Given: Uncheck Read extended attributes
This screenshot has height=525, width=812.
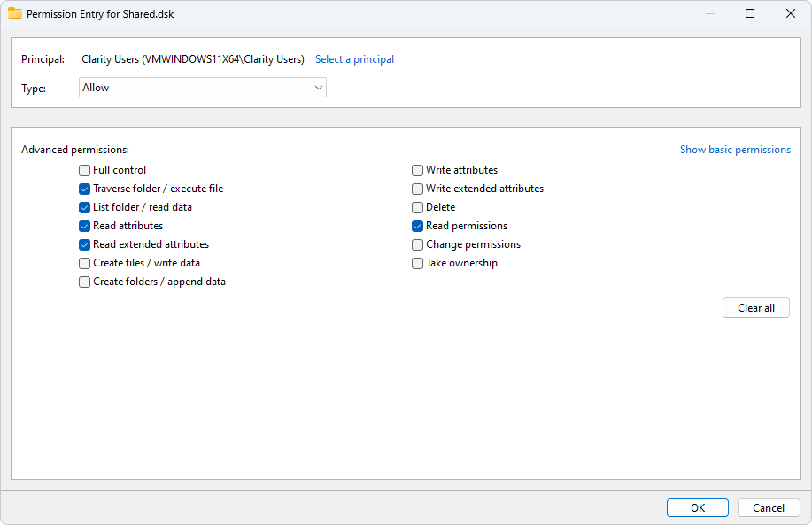Looking at the screenshot, I should [x=84, y=245].
